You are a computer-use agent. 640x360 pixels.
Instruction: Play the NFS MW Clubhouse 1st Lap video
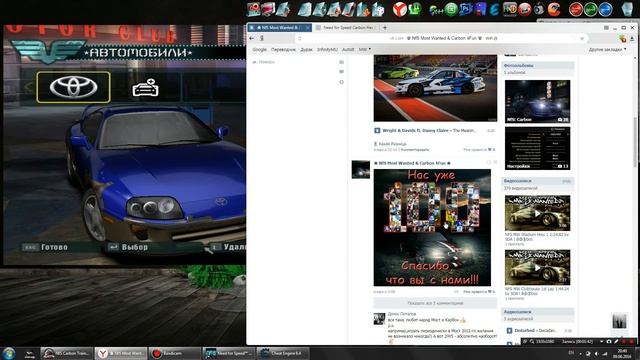point(537,268)
